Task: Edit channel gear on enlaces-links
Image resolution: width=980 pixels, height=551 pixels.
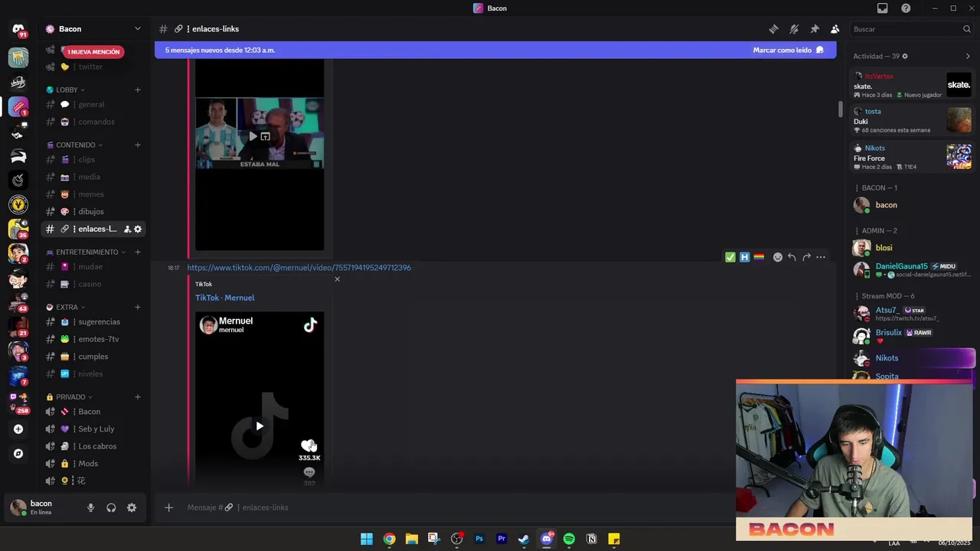Action: point(138,229)
